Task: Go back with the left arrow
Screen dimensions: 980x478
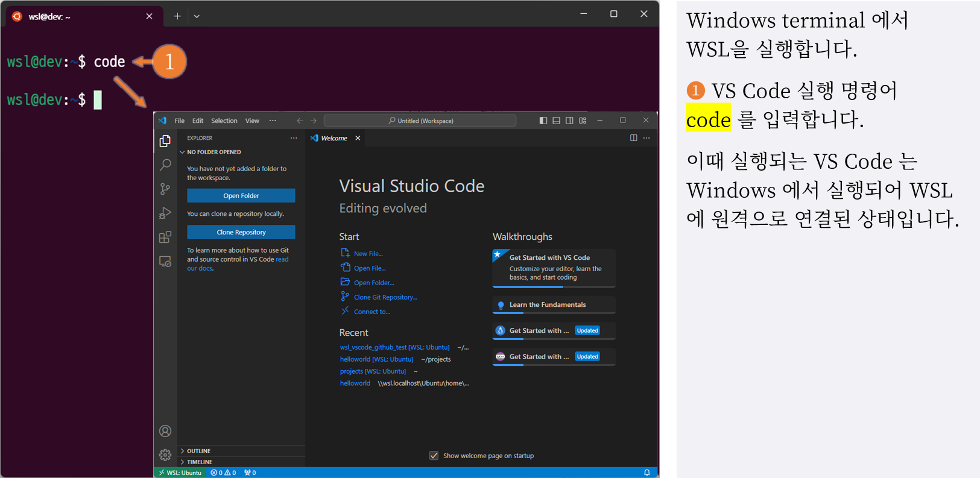Action: (x=300, y=121)
